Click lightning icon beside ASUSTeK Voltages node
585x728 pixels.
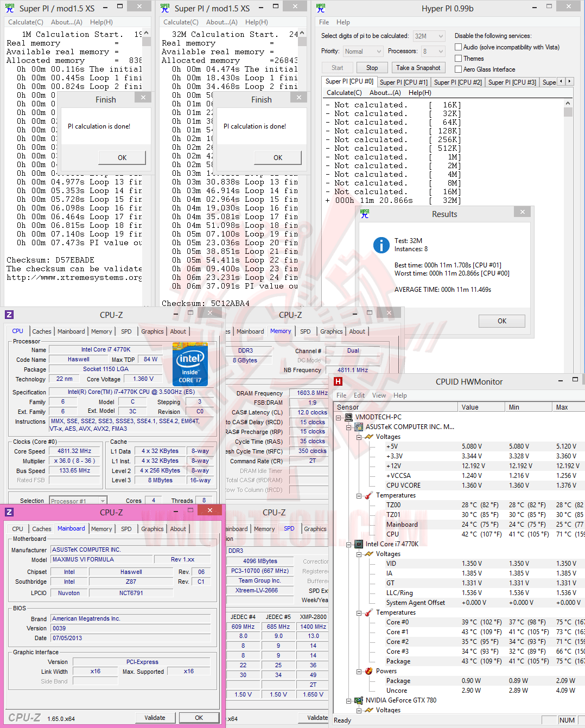(369, 437)
